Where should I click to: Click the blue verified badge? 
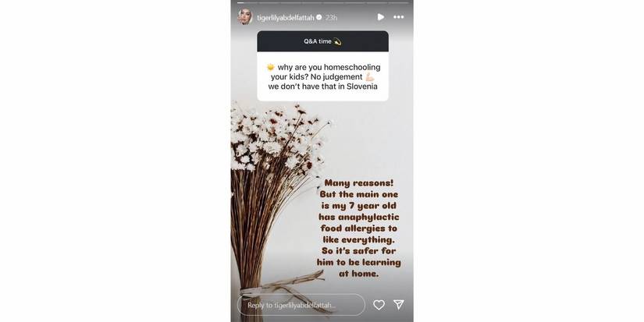319,17
